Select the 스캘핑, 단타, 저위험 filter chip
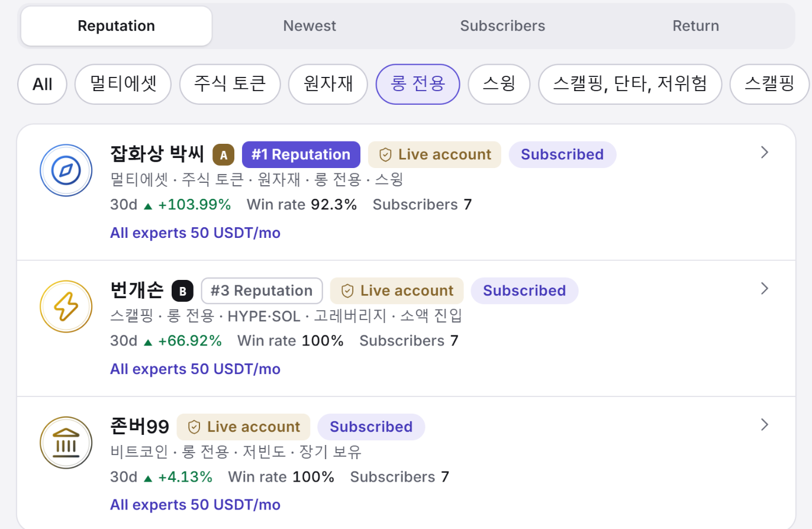 point(630,84)
